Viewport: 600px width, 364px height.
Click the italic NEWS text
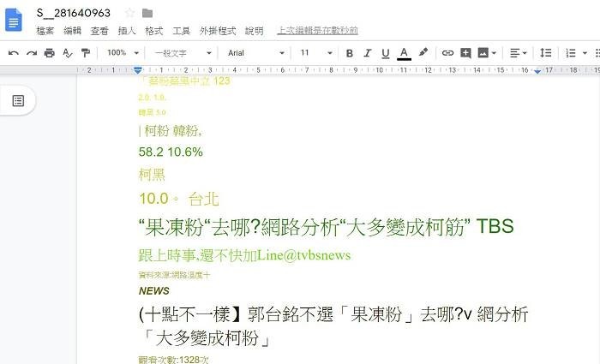point(153,291)
